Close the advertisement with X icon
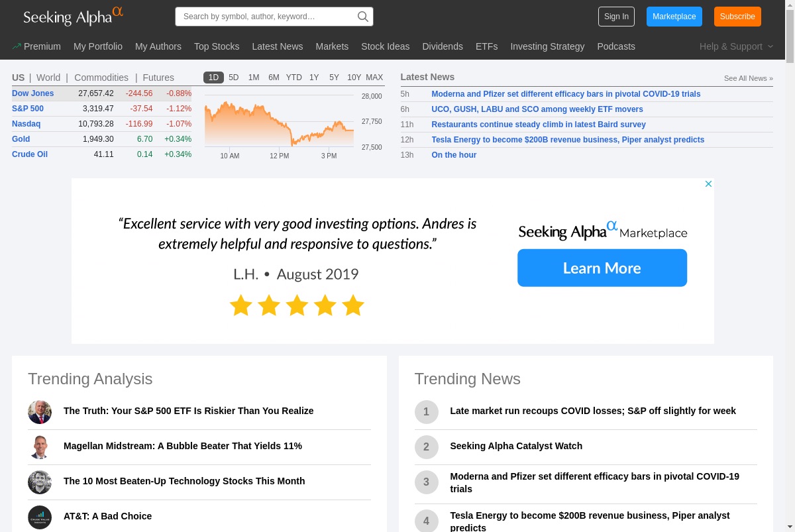Image resolution: width=795 pixels, height=532 pixels. (x=708, y=184)
